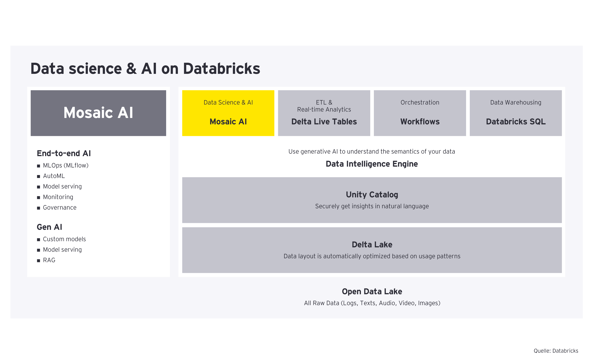Select the Monitoring list item
The image size is (594, 364).
58,197
